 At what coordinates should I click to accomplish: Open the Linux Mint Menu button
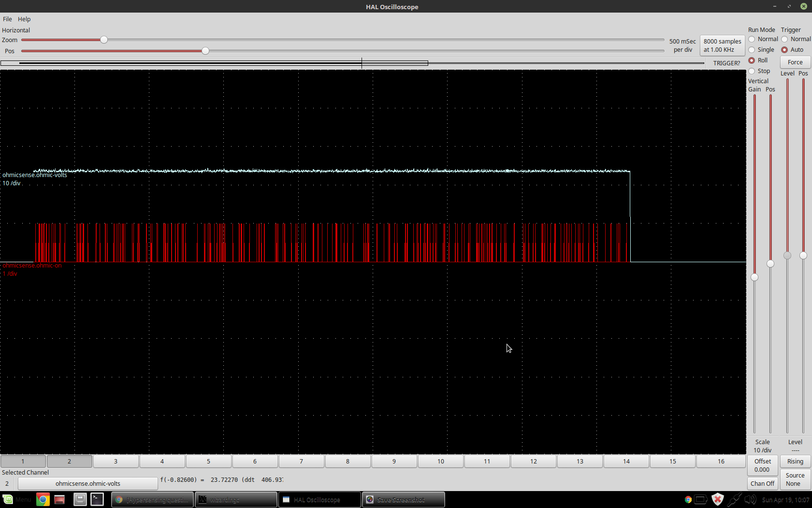click(x=16, y=499)
